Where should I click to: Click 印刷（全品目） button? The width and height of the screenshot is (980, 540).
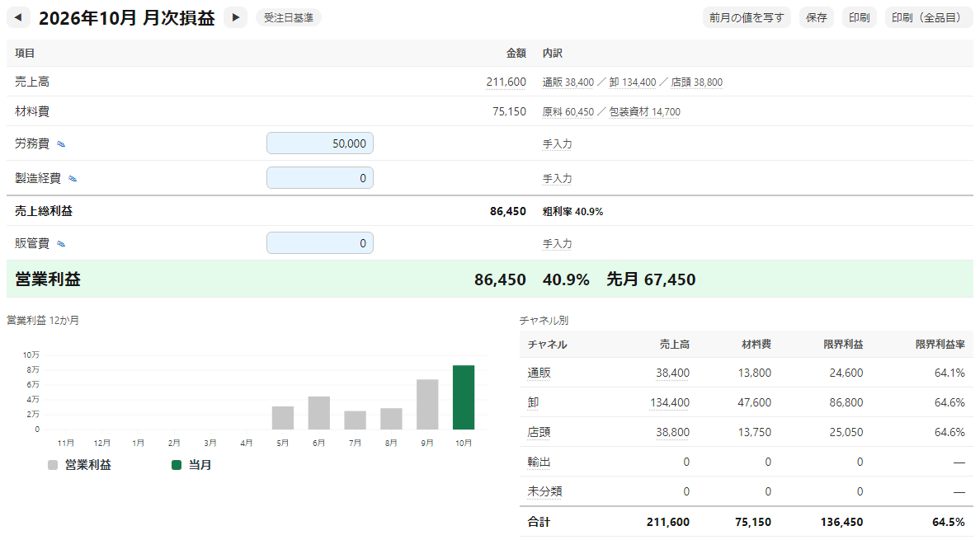tap(929, 17)
